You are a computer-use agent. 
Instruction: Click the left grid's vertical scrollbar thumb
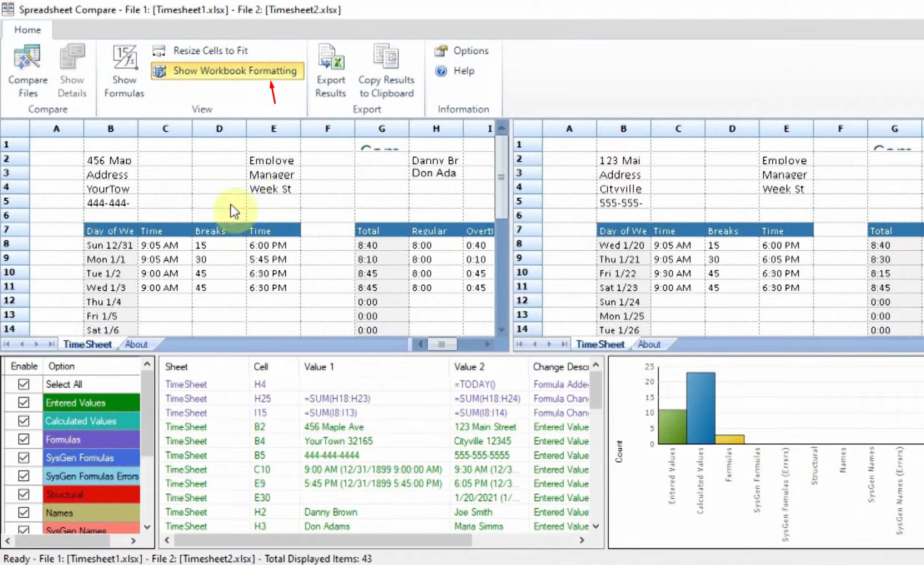501,176
